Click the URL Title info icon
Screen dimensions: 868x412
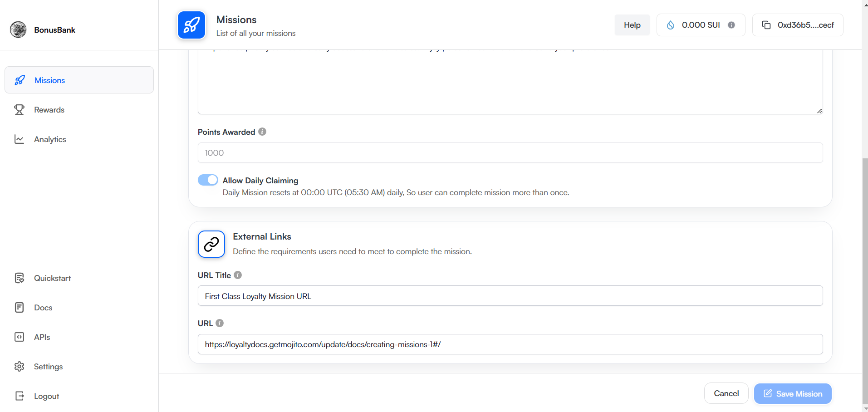(x=238, y=275)
